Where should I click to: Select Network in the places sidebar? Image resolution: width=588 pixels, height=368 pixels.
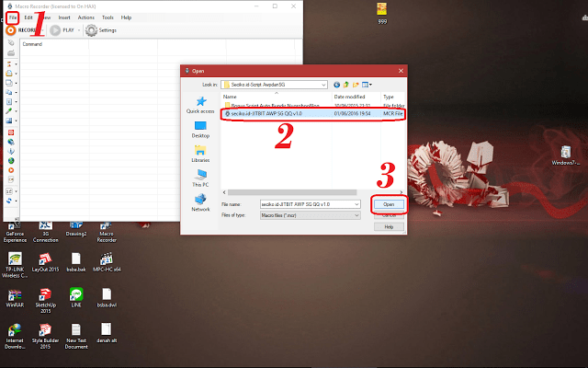point(200,202)
